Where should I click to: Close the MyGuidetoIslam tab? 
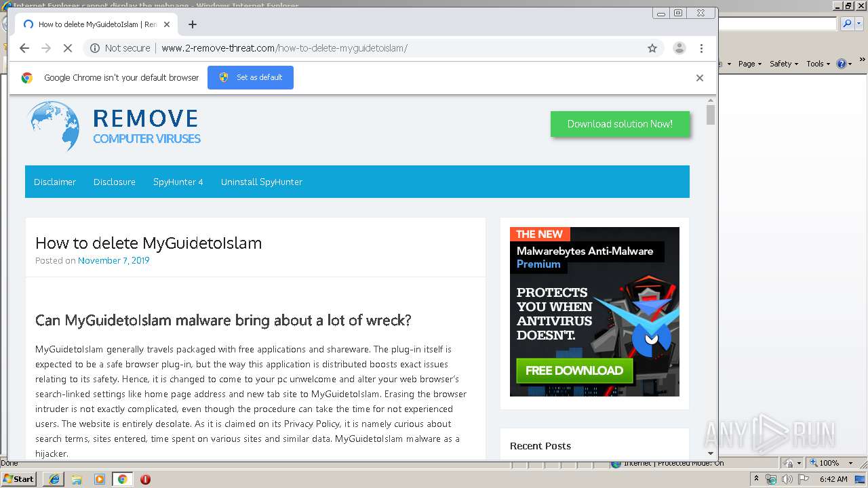[167, 24]
